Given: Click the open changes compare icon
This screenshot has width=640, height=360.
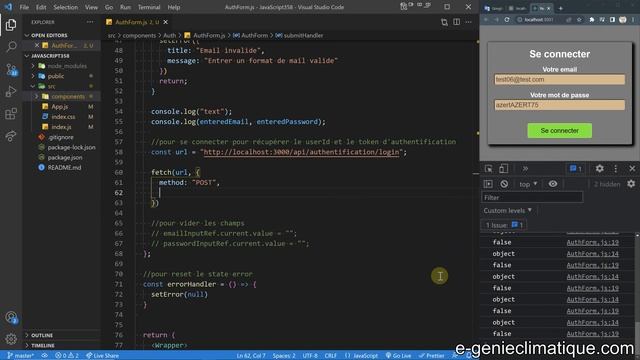Looking at the screenshot, I should [444, 22].
